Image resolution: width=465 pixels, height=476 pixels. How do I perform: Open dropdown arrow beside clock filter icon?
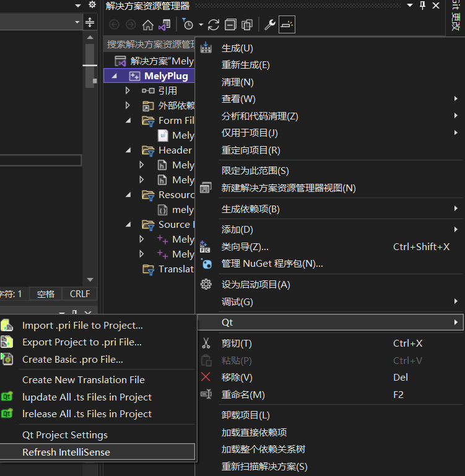point(201,25)
